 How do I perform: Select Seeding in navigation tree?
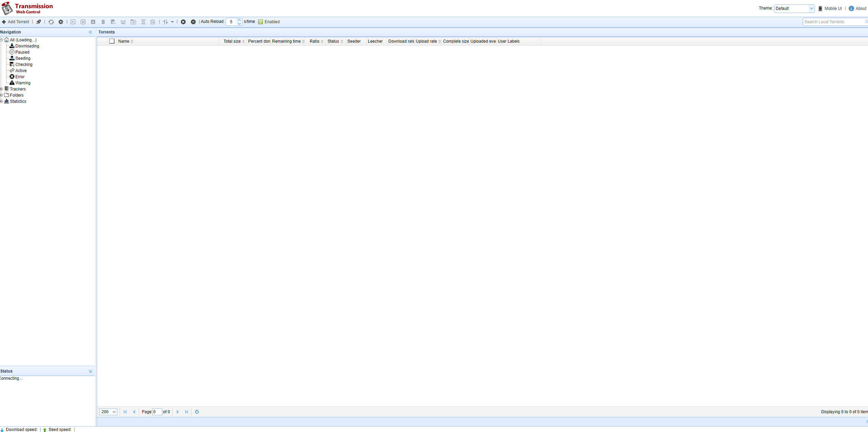(x=23, y=58)
